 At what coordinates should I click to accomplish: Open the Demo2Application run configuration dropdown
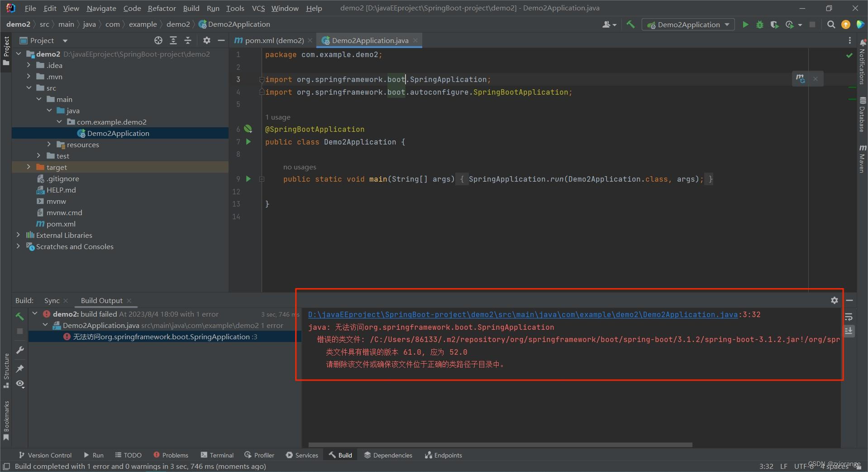tap(688, 24)
